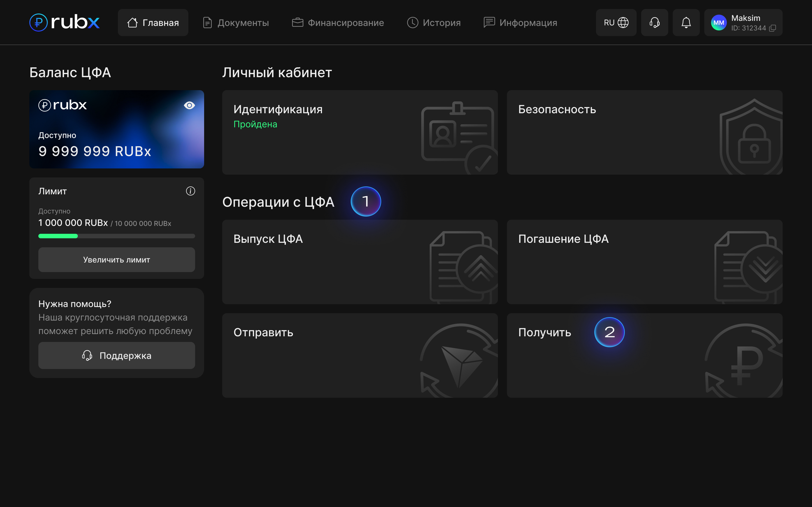Open the Безопасность card

[644, 132]
